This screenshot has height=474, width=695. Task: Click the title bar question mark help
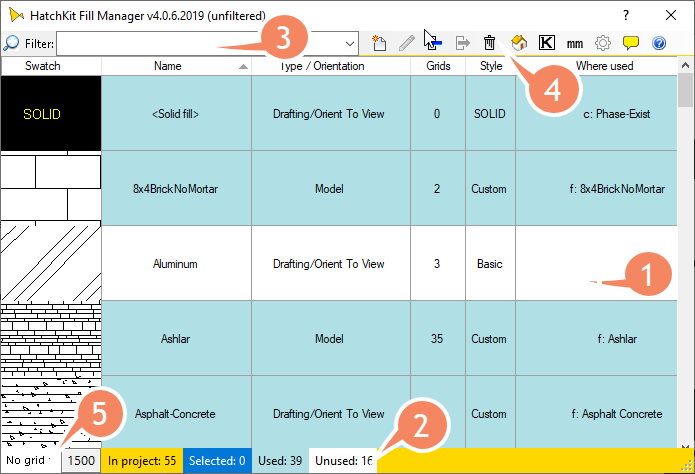[626, 16]
